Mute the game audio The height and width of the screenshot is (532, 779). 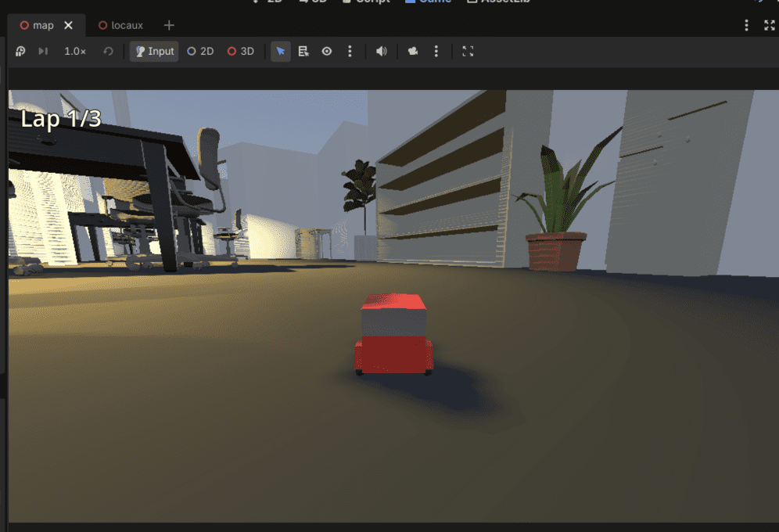[381, 51]
